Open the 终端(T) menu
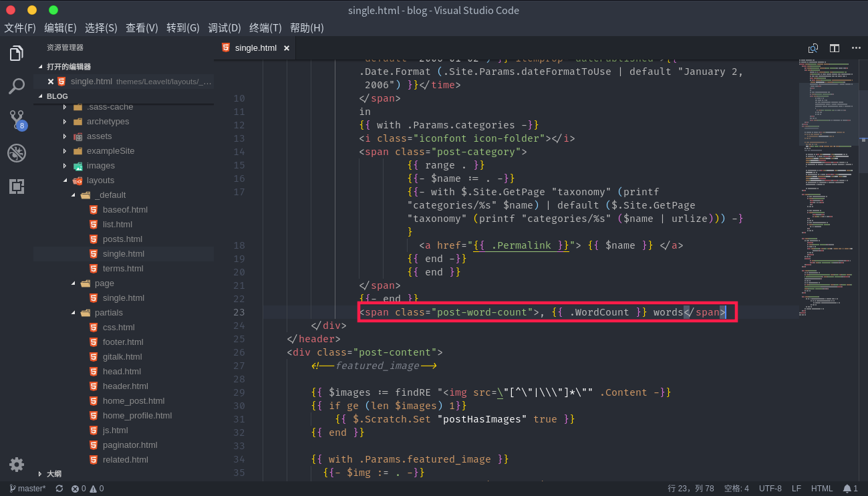Screen dimensions: 868x496 pyautogui.click(x=265, y=28)
